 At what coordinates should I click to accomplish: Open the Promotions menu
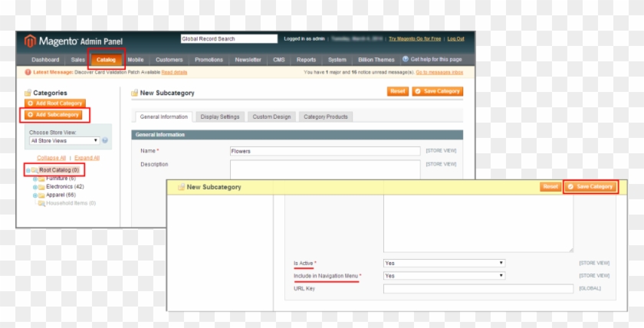click(209, 60)
